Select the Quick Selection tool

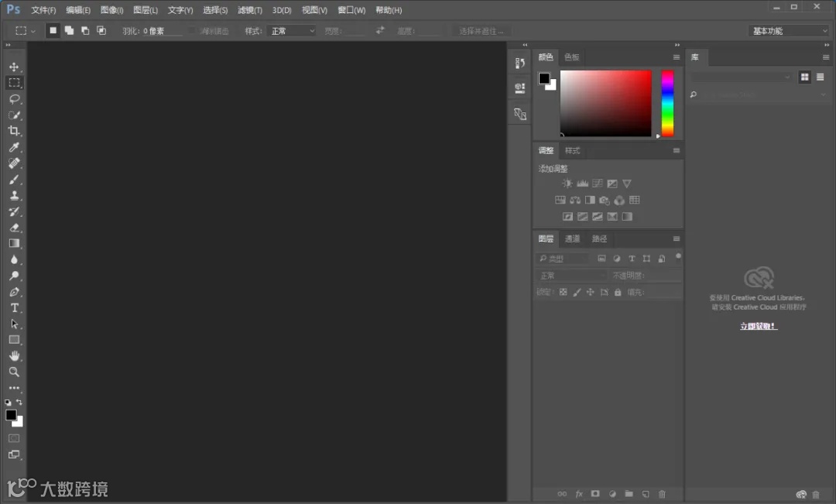14,115
